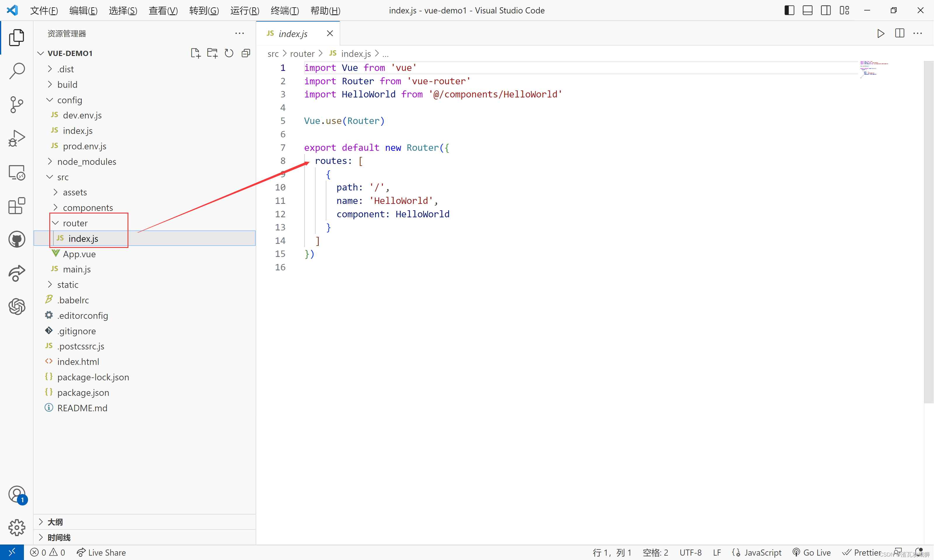Screen dimensions: 934x560
Task: Expand the assets folder
Action: point(144,192)
